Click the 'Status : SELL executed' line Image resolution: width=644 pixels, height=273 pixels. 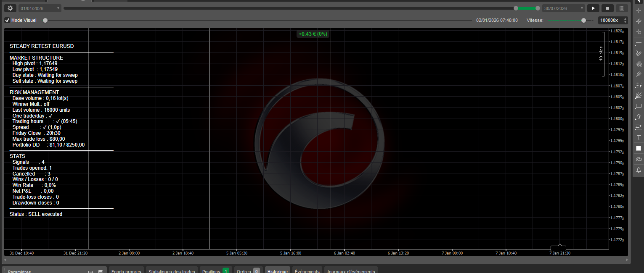36,214
